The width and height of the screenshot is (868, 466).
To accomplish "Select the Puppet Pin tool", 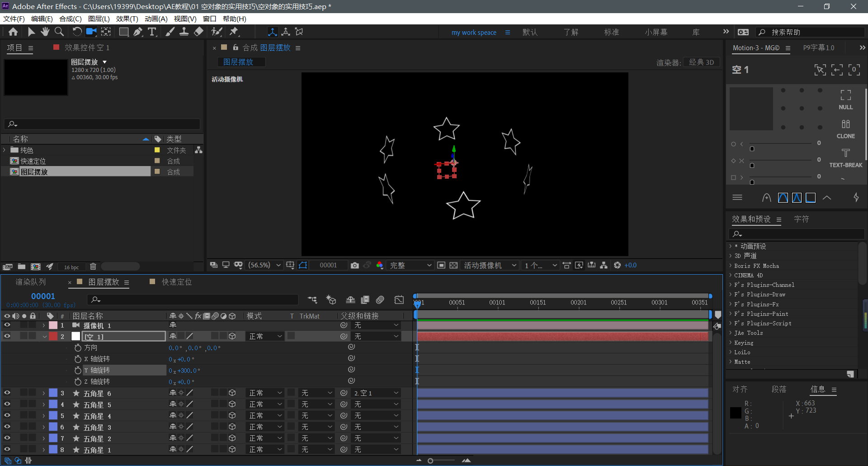I will (234, 32).
